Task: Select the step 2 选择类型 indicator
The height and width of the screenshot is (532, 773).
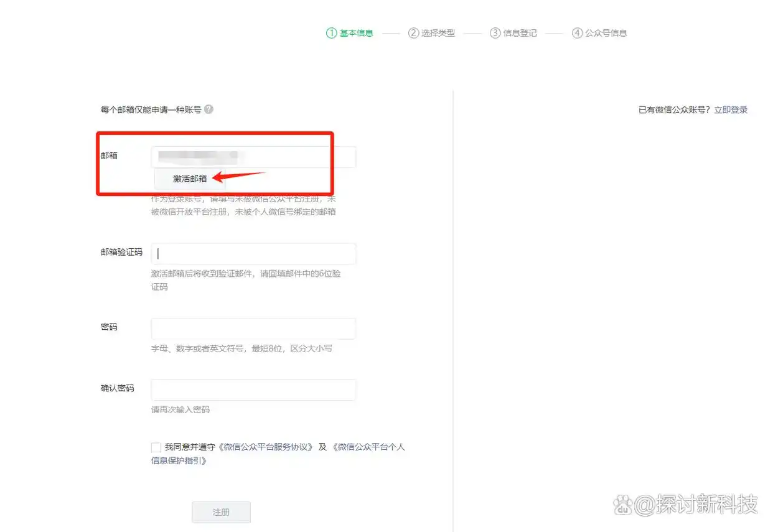Action: 431,33
